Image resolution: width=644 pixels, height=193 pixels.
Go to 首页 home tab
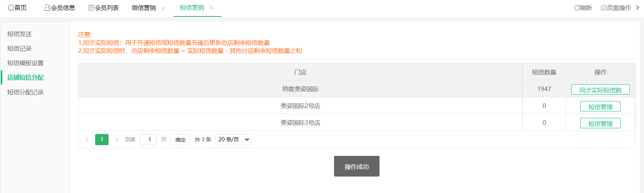17,8
